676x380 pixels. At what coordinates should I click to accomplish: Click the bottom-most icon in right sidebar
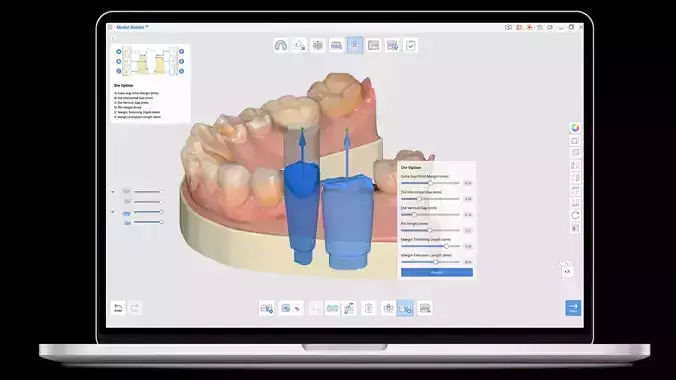click(x=575, y=228)
